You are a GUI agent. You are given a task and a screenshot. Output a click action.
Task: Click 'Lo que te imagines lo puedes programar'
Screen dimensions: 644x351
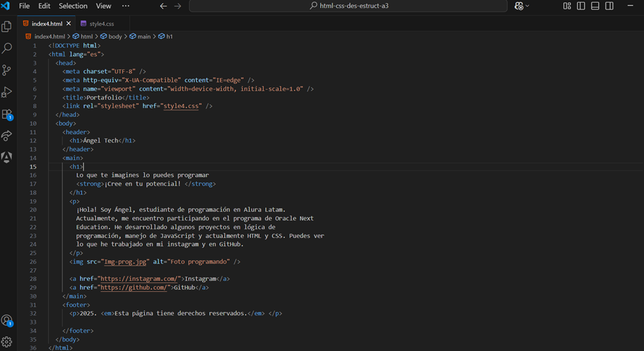click(x=142, y=175)
